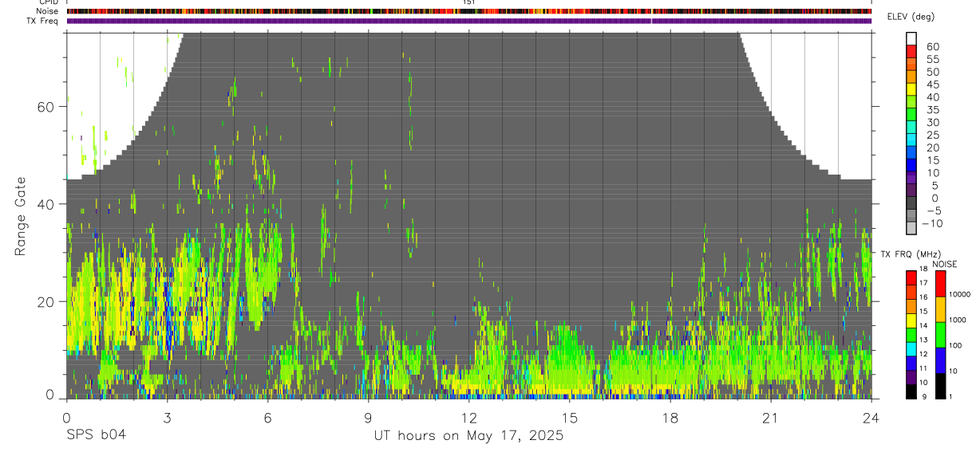
Task: Click the 'NOISE' legend title
Action: point(945,265)
